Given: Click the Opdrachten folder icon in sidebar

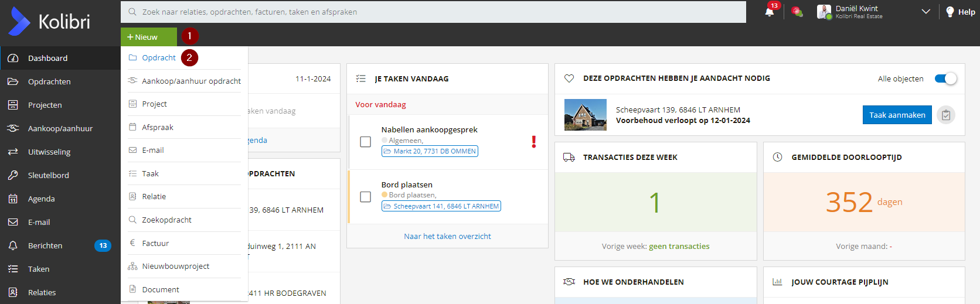Looking at the screenshot, I should point(13,81).
